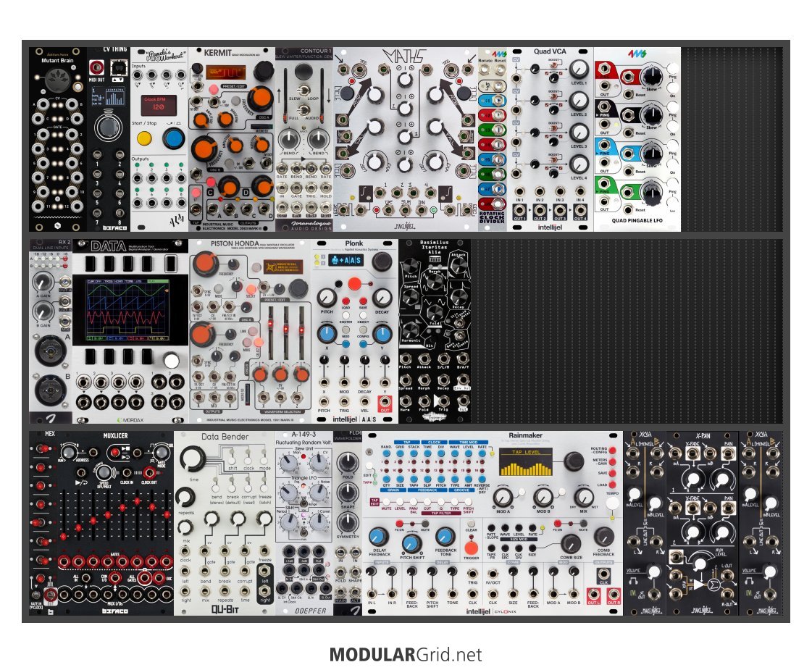Viewport: 812px width, 670px height.
Task: Click the Plonk +AAS display screen
Action: (x=346, y=260)
